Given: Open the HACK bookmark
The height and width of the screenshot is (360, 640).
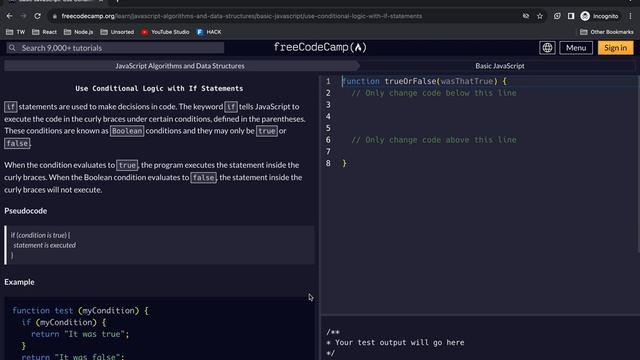Looking at the screenshot, I should click(x=209, y=32).
